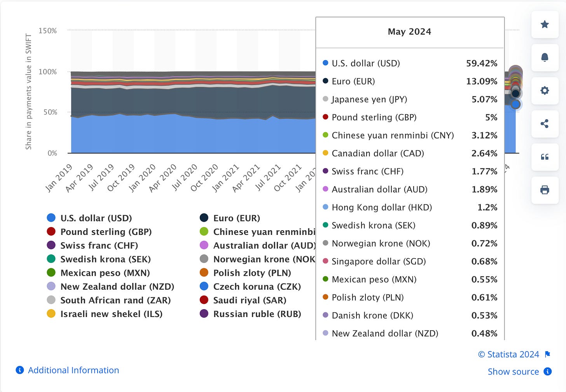
Task: Toggle Russian ruble (RUB) legend entry
Action: point(250,314)
